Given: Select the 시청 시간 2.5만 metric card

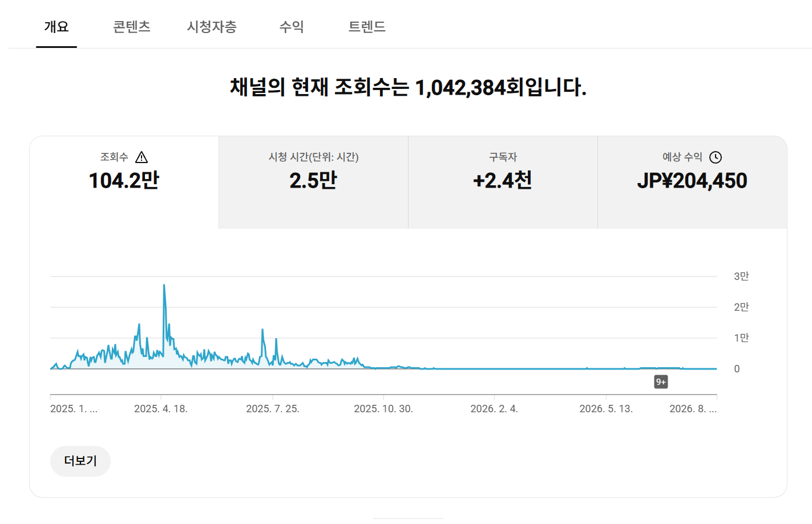Looking at the screenshot, I should point(313,182).
